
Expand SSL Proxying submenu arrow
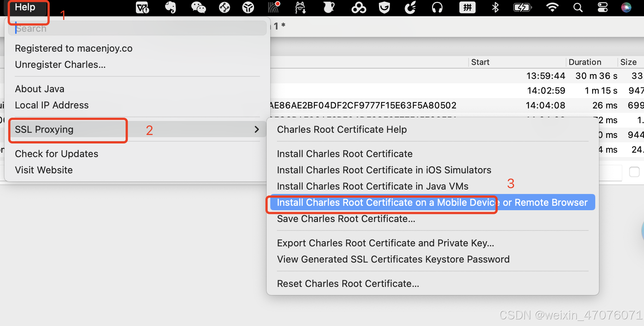(x=257, y=129)
